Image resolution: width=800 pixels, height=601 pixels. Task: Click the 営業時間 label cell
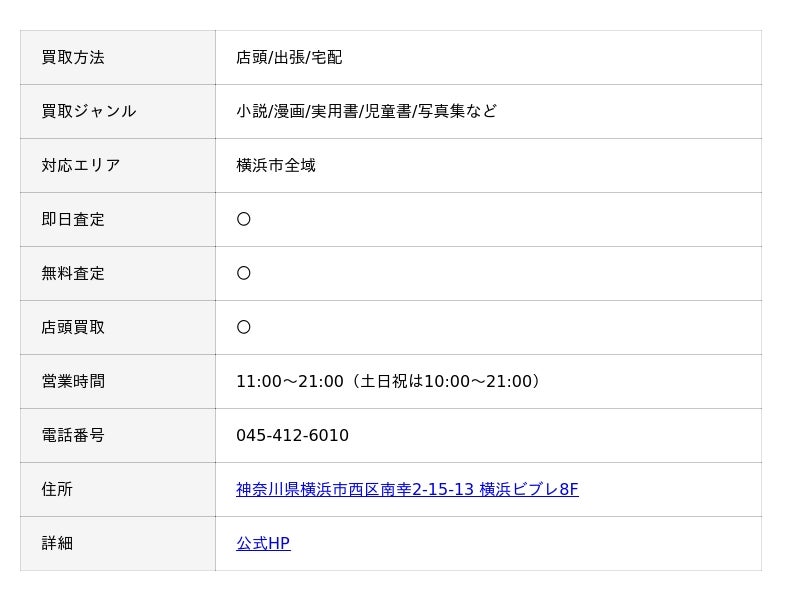coord(118,382)
